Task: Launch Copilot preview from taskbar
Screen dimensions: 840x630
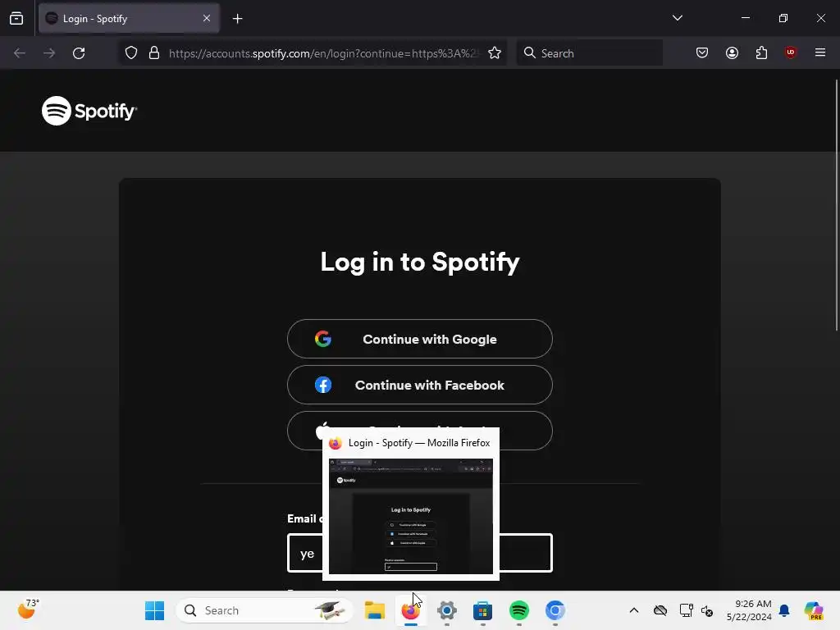Action: [813, 610]
